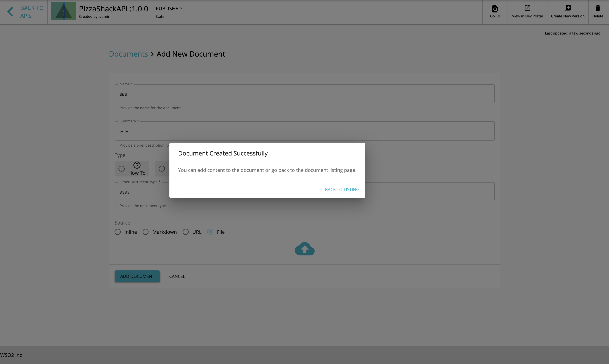609x364 pixels.
Task: Open the Go To search panel
Action: [x=495, y=12]
